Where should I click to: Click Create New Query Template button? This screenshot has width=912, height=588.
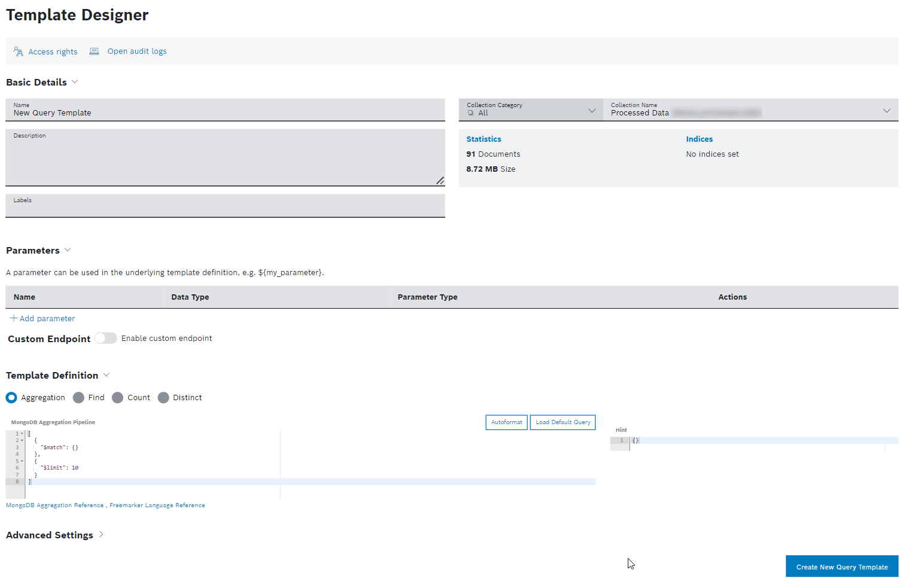point(841,566)
